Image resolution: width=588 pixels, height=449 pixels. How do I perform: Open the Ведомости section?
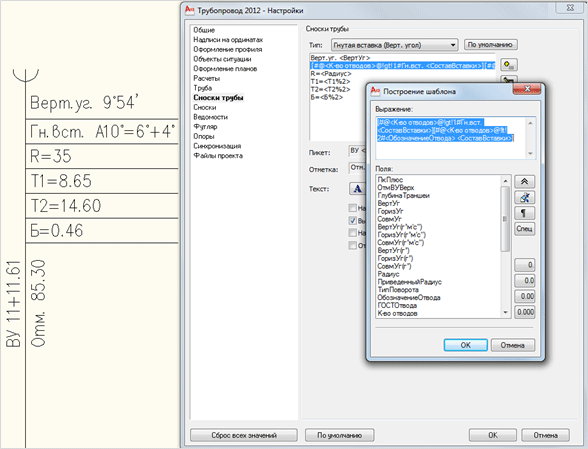(x=210, y=117)
